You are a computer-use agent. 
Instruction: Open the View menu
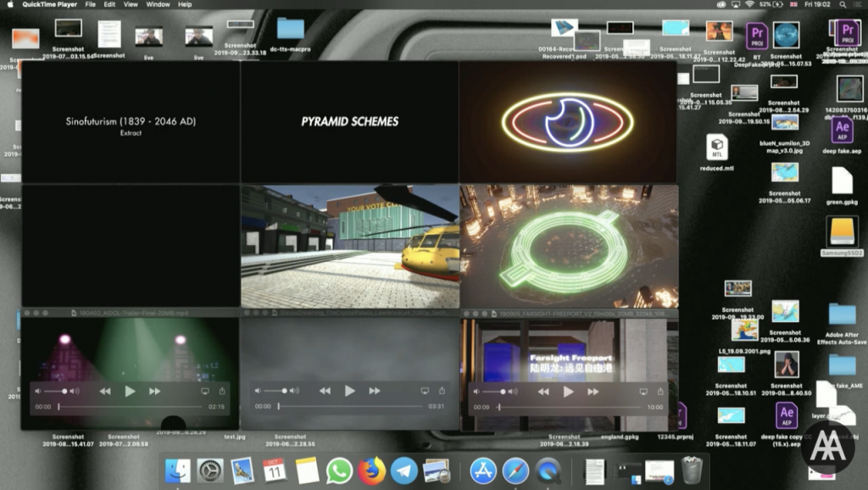click(x=131, y=4)
